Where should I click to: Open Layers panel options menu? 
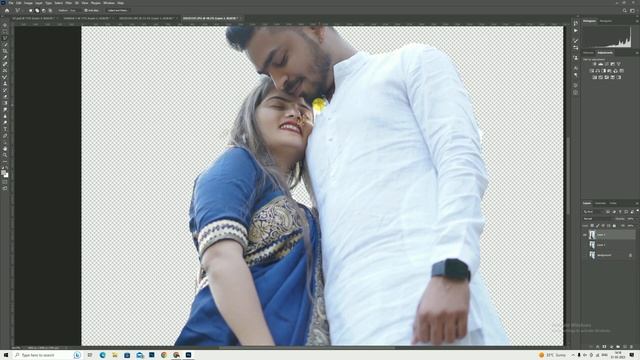637,203
